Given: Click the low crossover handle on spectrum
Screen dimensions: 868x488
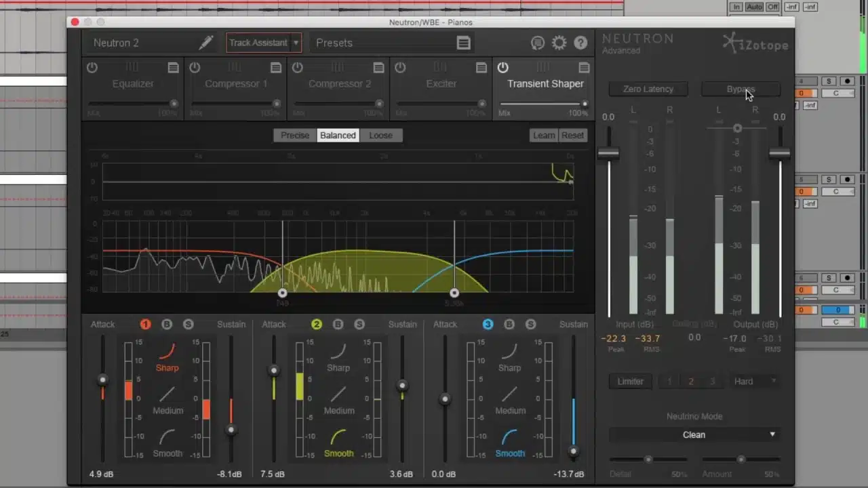Looking at the screenshot, I should 283,293.
